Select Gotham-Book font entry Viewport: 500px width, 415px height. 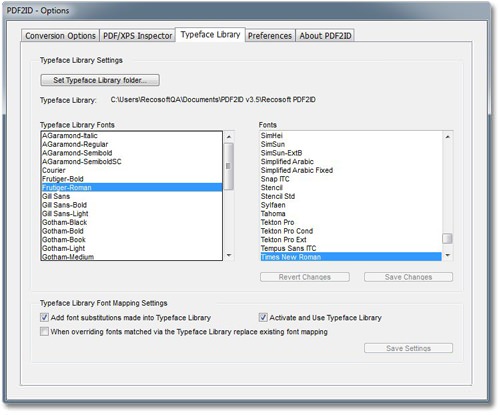pyautogui.click(x=132, y=240)
